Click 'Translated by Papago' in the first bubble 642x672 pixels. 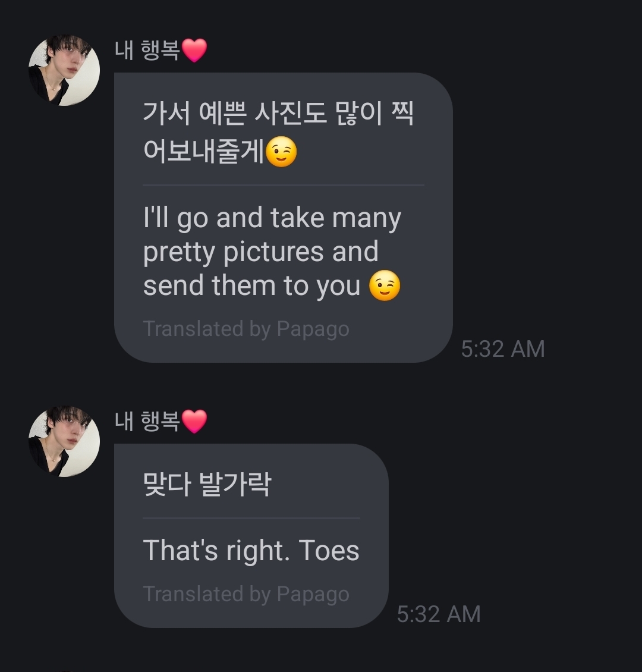pos(246,329)
